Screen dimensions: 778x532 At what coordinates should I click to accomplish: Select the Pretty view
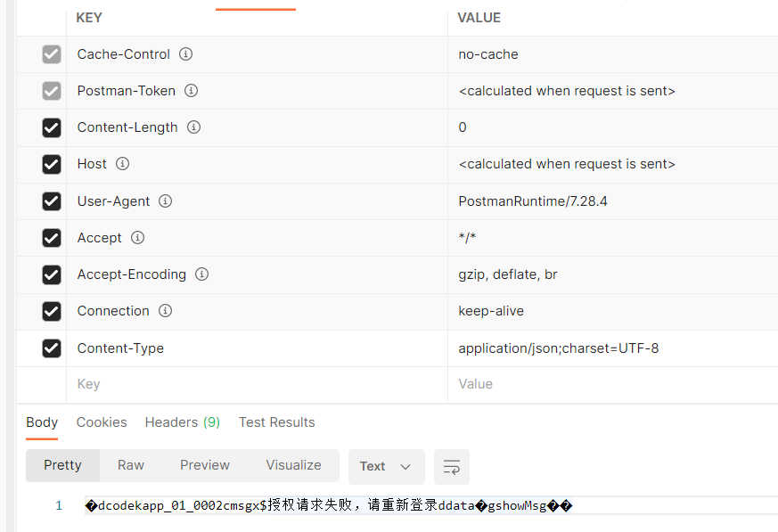tap(62, 465)
